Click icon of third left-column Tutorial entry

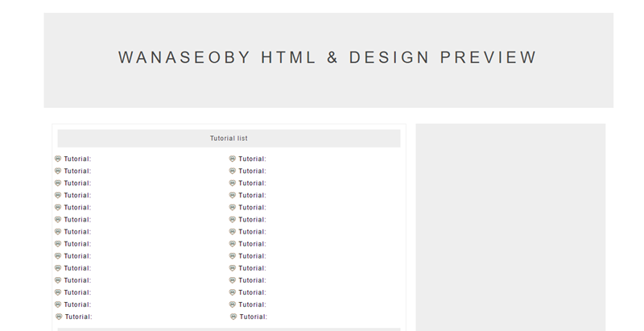pos(58,183)
